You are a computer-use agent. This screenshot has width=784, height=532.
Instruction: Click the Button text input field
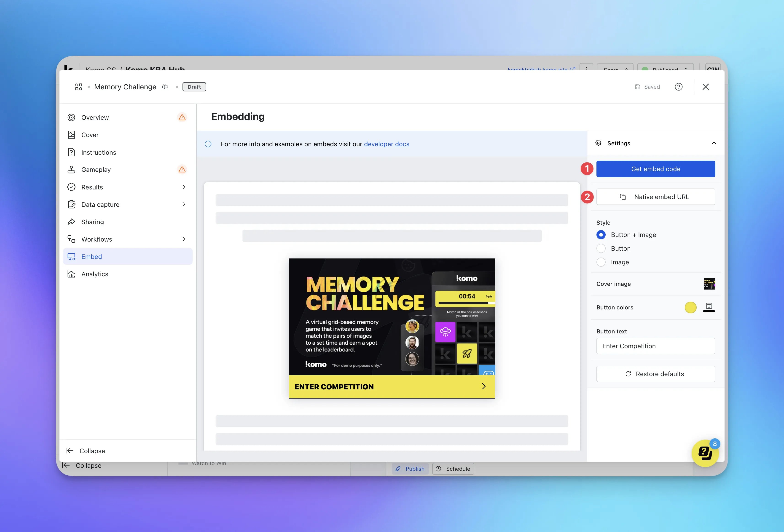click(x=655, y=346)
